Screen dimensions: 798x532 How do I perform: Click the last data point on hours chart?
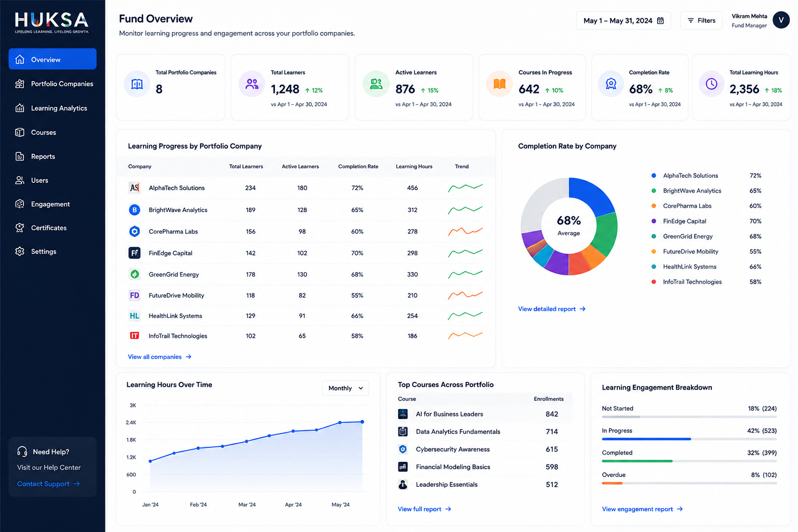(362, 422)
